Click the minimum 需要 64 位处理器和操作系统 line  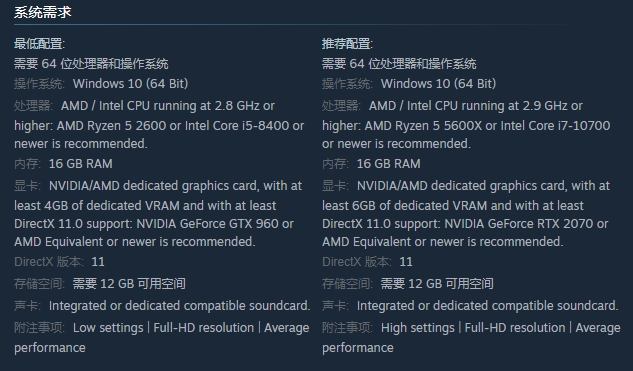pos(91,63)
